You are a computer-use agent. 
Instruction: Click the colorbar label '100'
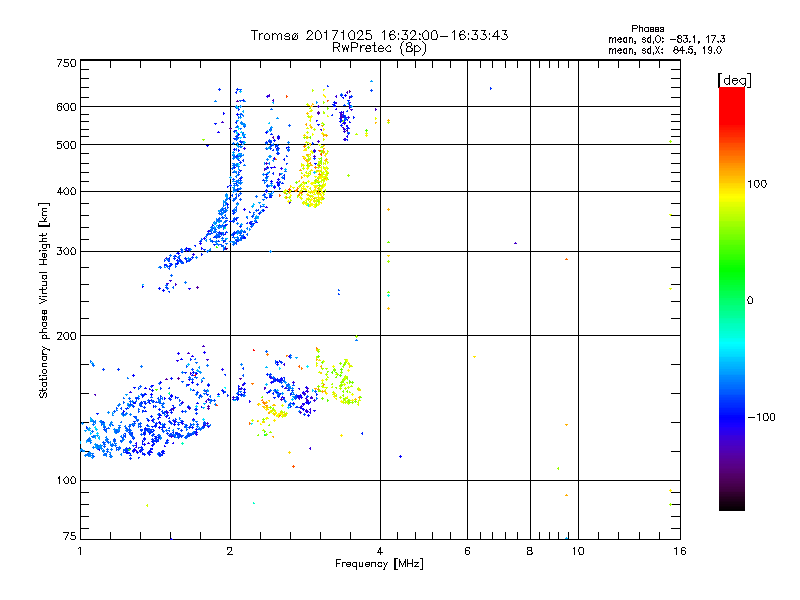(757, 184)
